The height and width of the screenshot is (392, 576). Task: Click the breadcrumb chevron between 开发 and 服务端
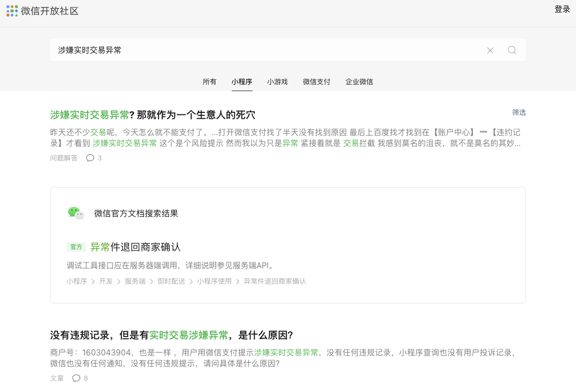coord(119,282)
